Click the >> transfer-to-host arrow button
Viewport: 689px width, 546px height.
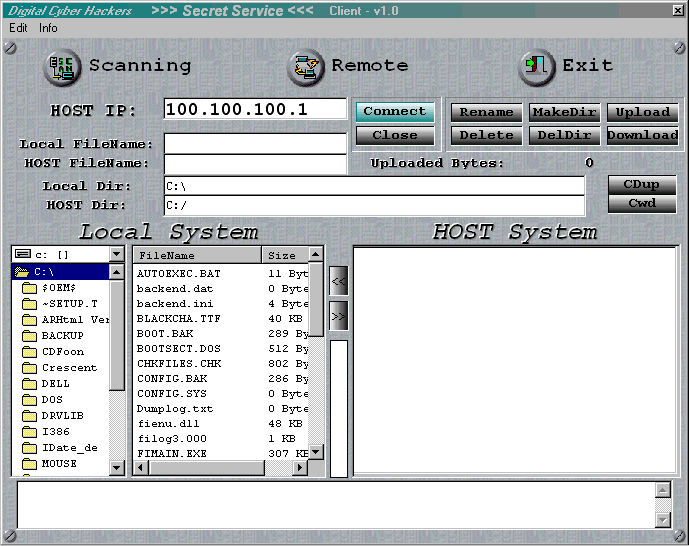click(338, 316)
